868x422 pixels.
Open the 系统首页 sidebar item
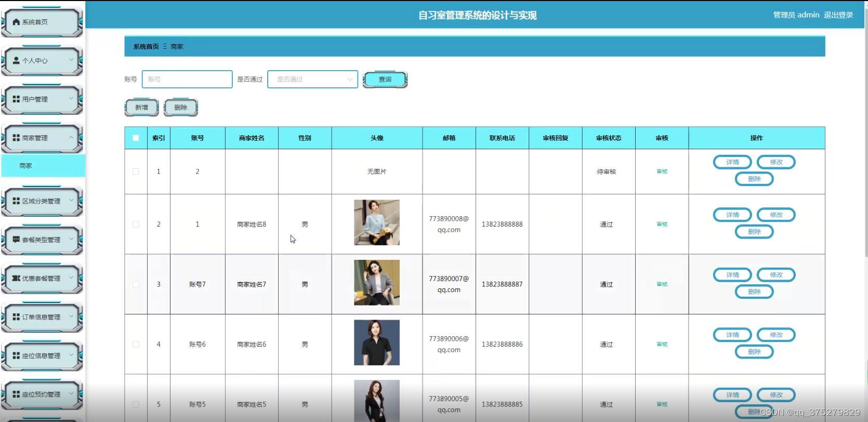42,22
